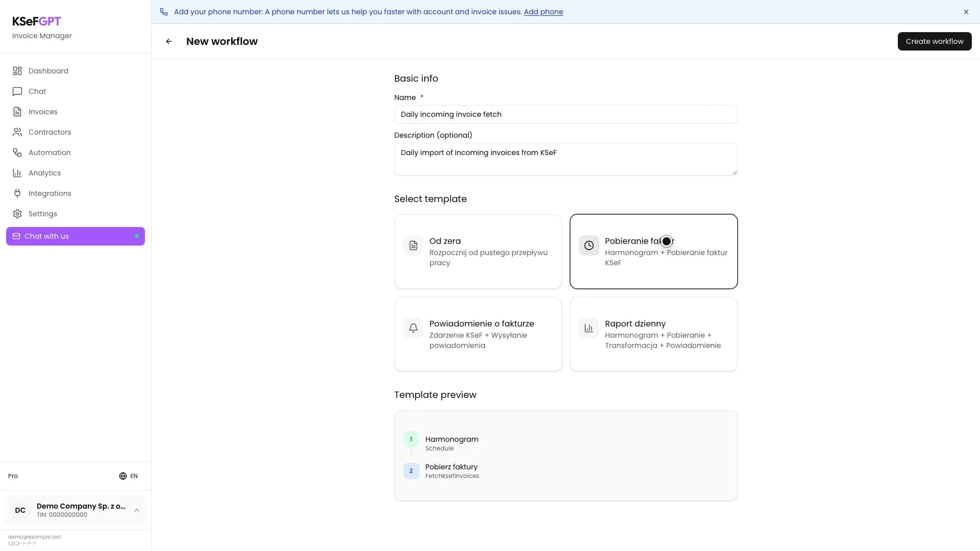Select the Pobieranie faktur template
The image size is (980, 551).
[x=654, y=252]
